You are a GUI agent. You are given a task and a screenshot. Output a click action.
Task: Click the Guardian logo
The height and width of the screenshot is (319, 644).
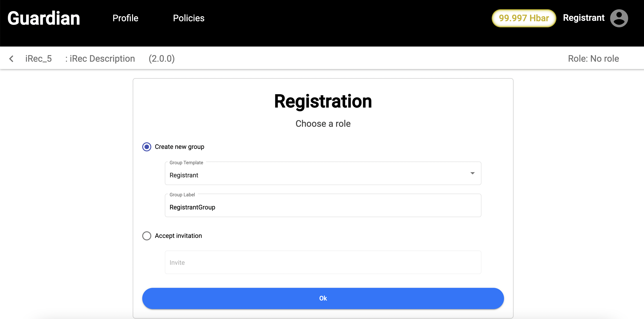(x=44, y=18)
